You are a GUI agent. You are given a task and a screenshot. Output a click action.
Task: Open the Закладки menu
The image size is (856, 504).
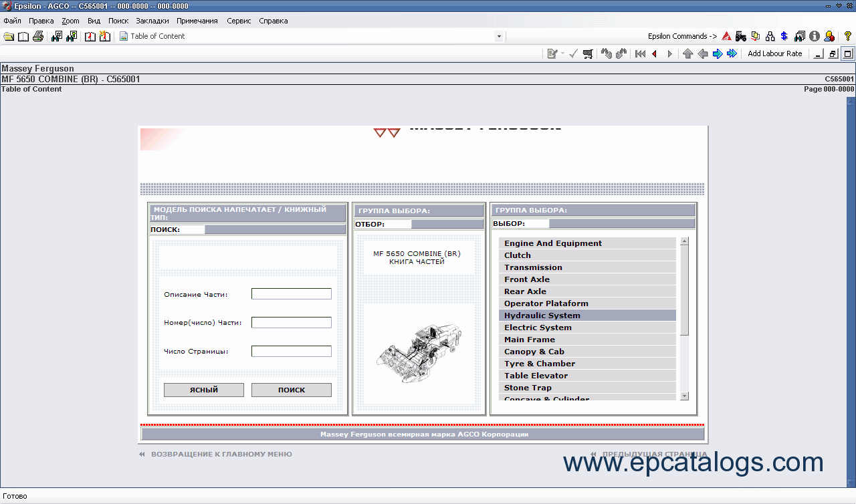[152, 21]
